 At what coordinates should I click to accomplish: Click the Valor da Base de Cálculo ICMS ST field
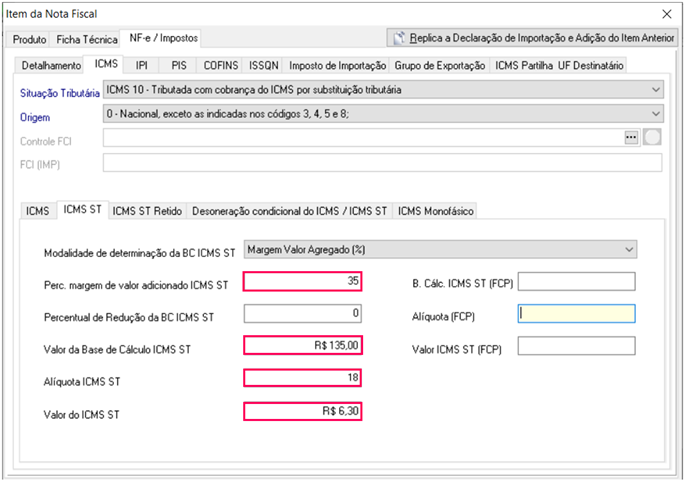302,346
